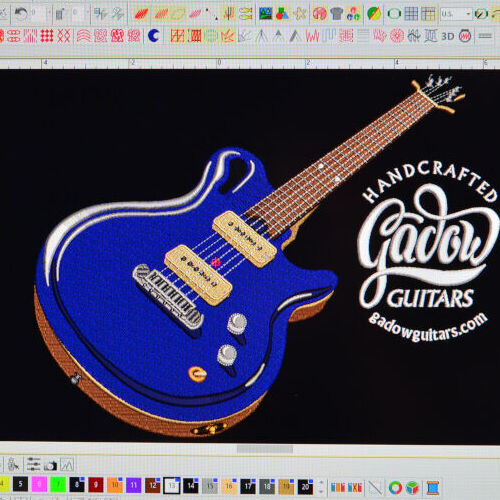
Task: Expand the undo history dropdown arrow
Action: tap(49, 14)
